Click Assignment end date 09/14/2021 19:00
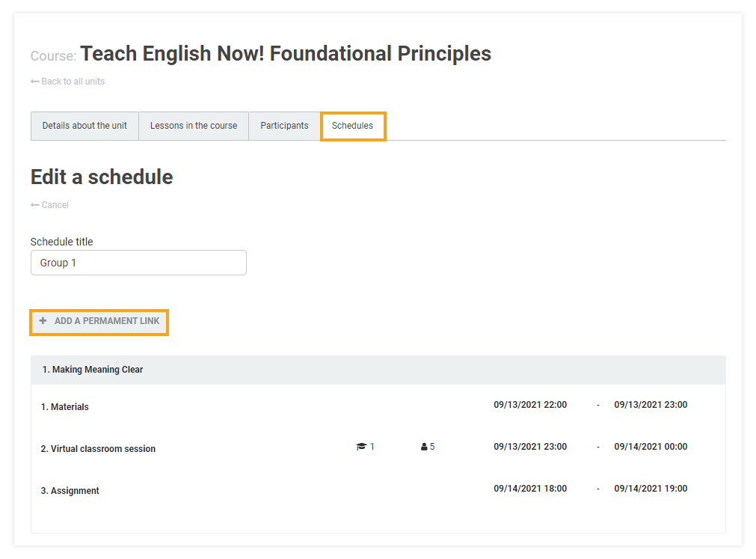The height and width of the screenshot is (559, 756). tap(651, 489)
